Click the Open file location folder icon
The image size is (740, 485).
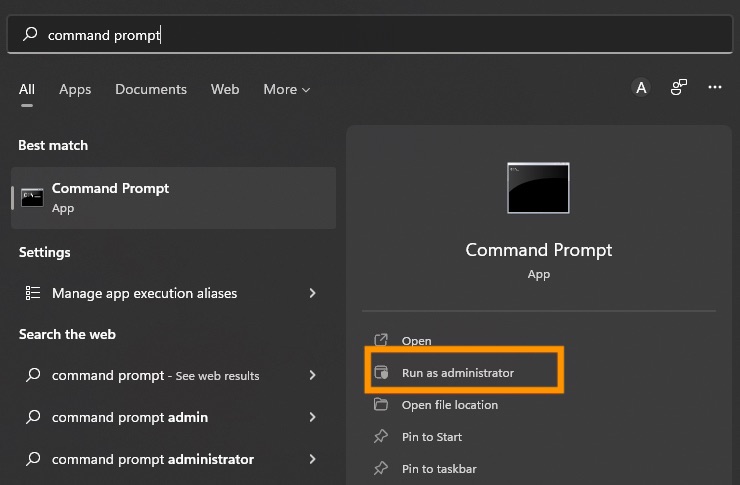380,405
